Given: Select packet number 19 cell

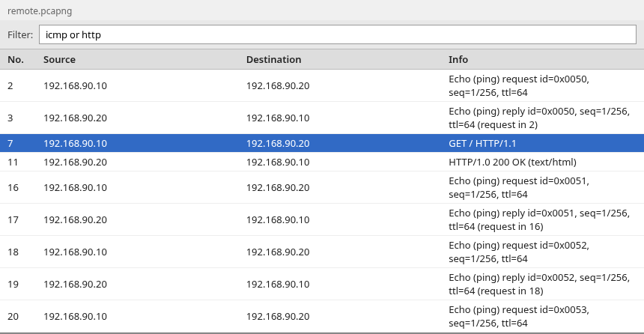Looking at the screenshot, I should [x=13, y=284].
